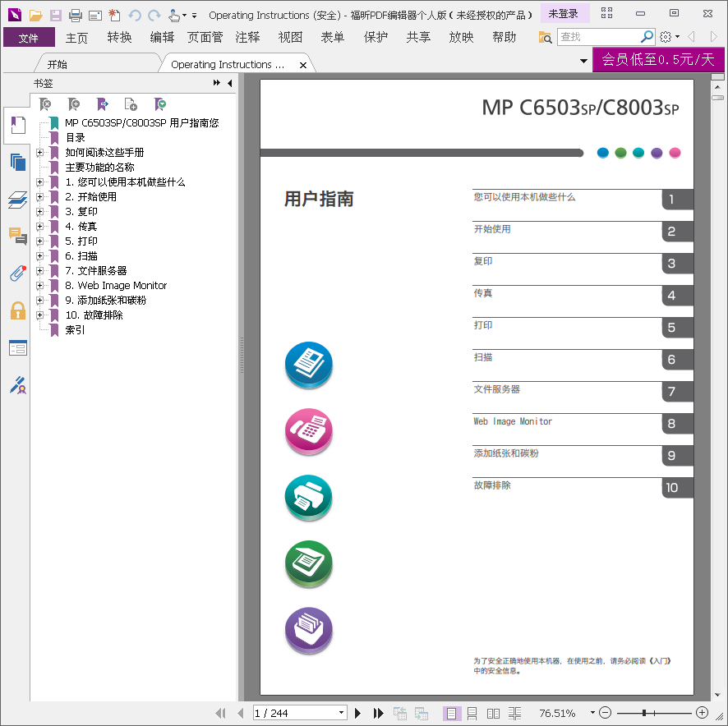Image resolution: width=728 pixels, height=726 pixels.
Task: Open the 保护 ribbon tab
Action: click(x=376, y=37)
